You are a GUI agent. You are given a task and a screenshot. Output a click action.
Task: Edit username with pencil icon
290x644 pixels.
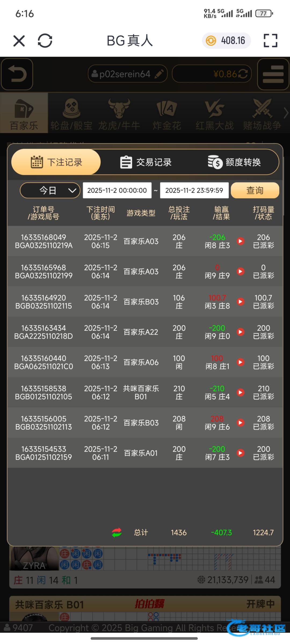(159, 74)
